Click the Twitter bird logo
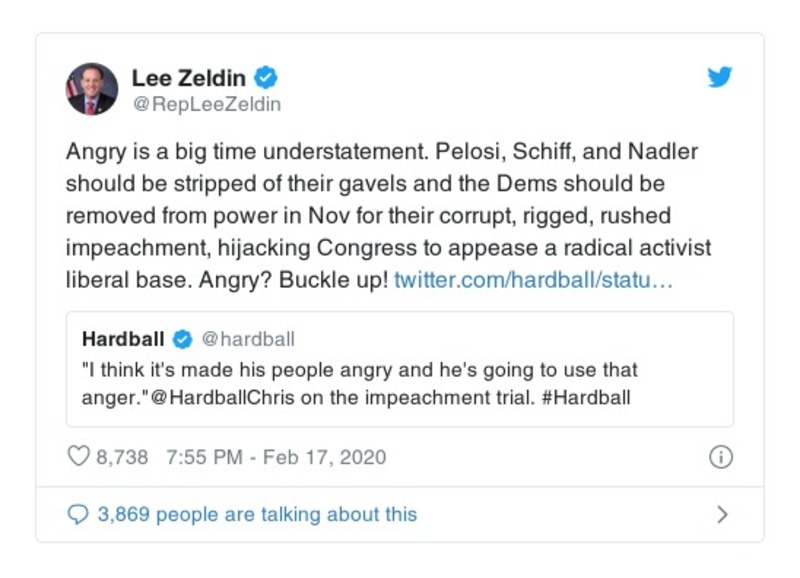This screenshot has height=578, width=800. coord(720,77)
